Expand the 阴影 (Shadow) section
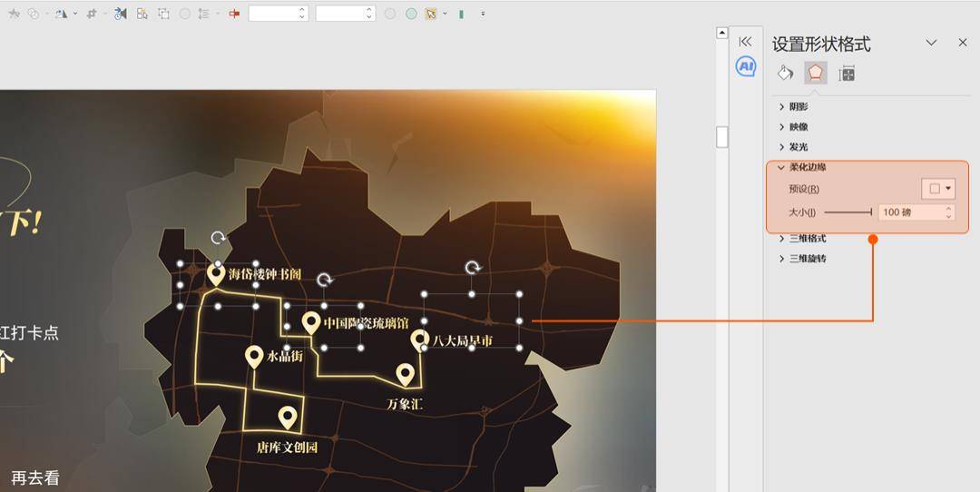Image resolution: width=980 pixels, height=492 pixels. pos(799,107)
